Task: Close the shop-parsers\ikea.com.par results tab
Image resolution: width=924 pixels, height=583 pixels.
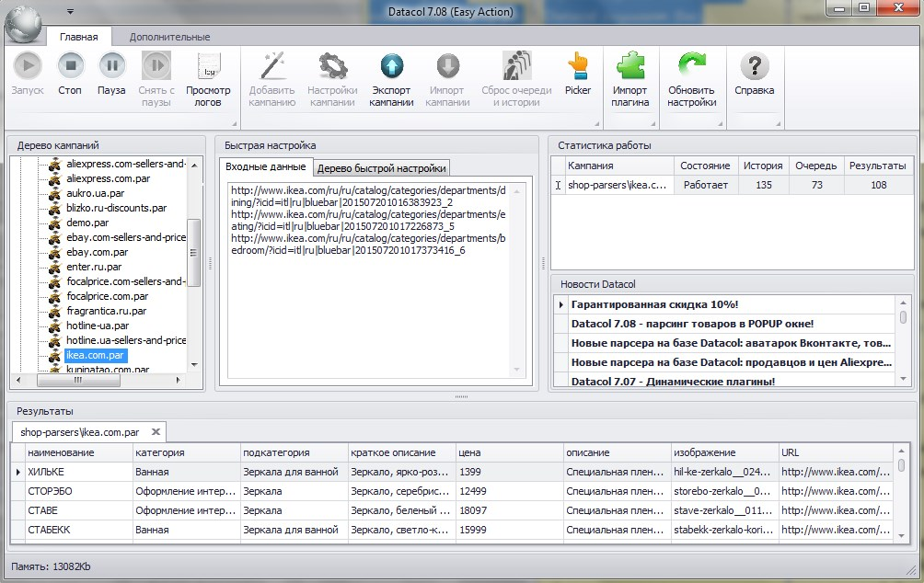Action: pyautogui.click(x=156, y=431)
